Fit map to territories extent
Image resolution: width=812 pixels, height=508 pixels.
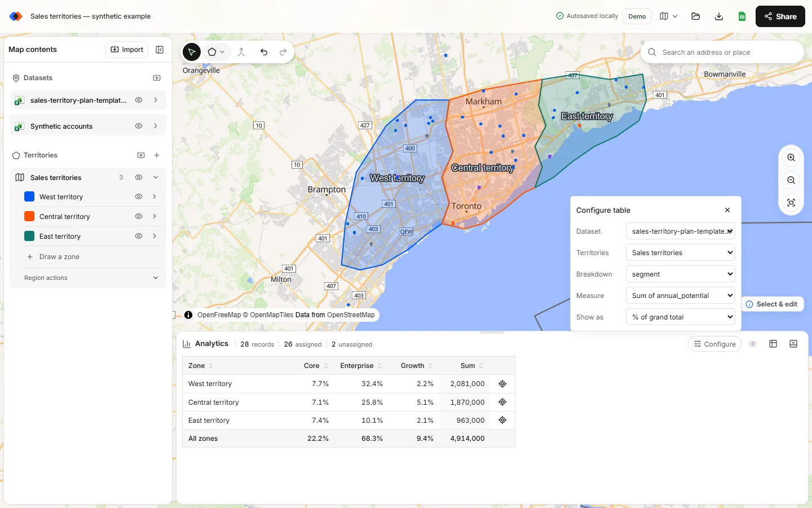pyautogui.click(x=791, y=203)
